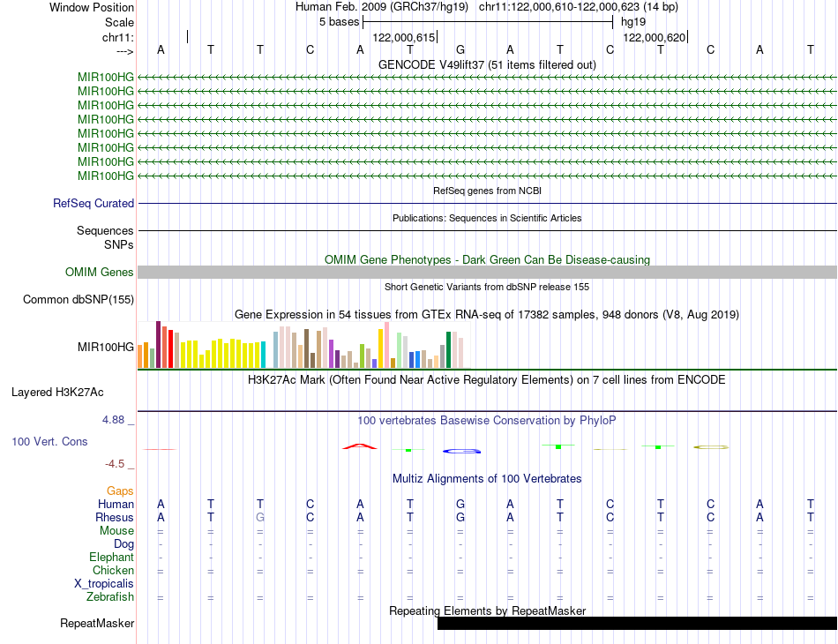
Task: Click the 4.88 upper PhyloP axis value
Action: [113, 420]
